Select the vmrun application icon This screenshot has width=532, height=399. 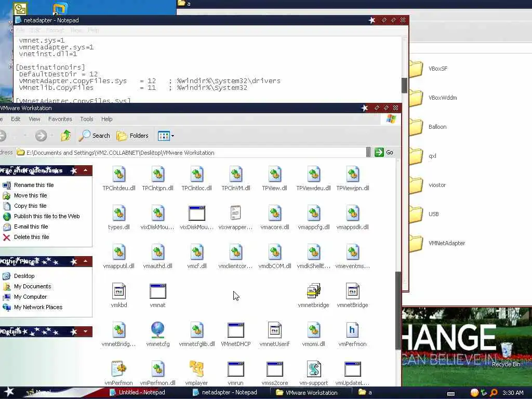(236, 369)
